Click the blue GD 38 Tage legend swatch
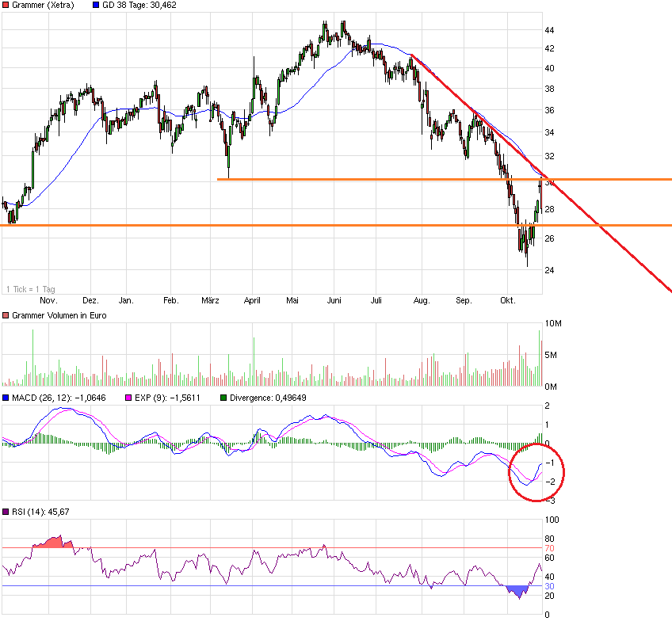The width and height of the screenshot is (672, 621). (x=97, y=6)
